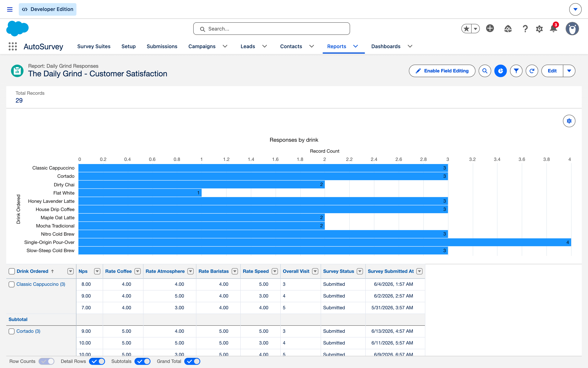
Task: Open Drink Ordered column menu arrow
Action: pyautogui.click(x=70, y=271)
